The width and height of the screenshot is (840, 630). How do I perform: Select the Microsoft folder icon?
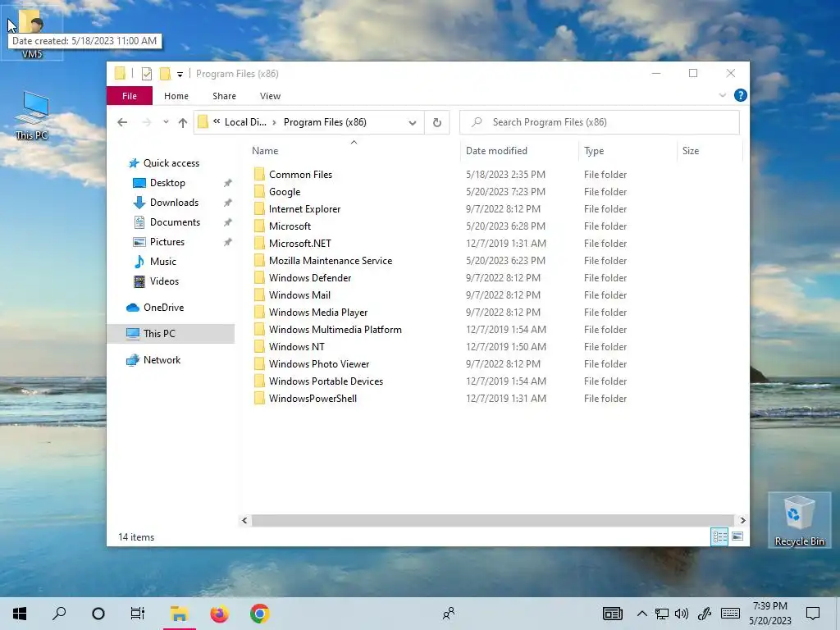coord(259,226)
